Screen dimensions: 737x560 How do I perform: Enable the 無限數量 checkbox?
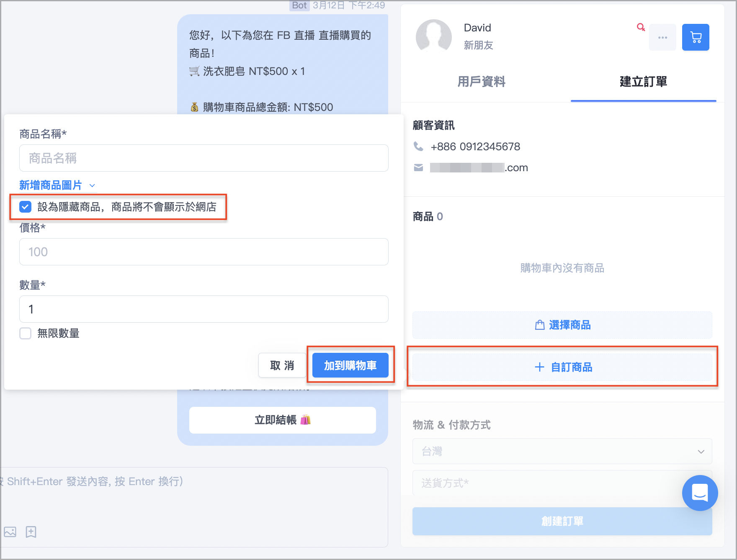click(x=25, y=334)
